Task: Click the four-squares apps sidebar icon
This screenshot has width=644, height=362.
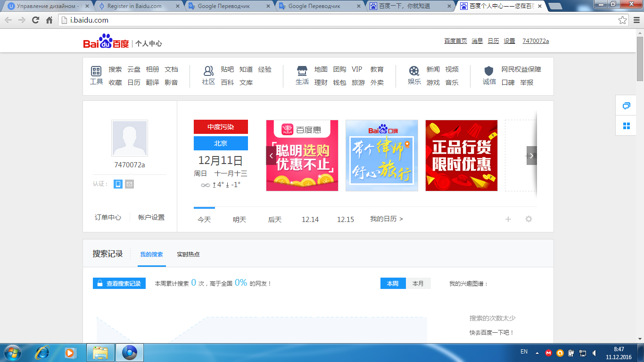Action: coord(626,126)
